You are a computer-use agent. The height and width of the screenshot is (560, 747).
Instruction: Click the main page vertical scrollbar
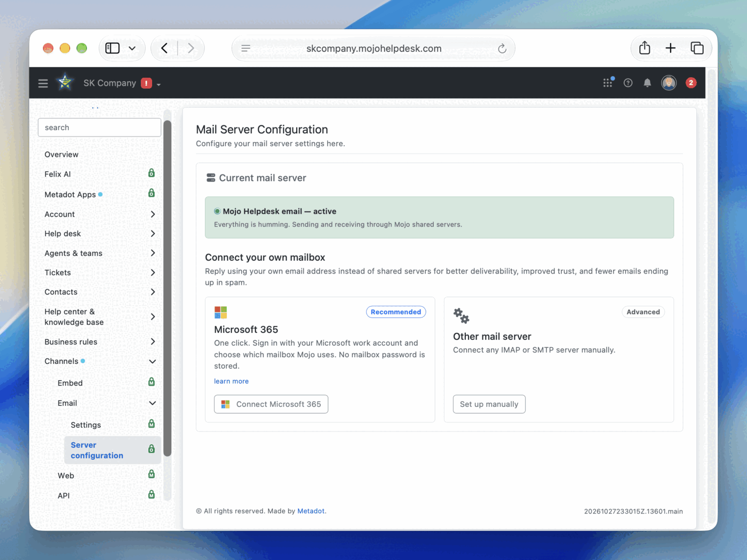[x=711, y=296]
